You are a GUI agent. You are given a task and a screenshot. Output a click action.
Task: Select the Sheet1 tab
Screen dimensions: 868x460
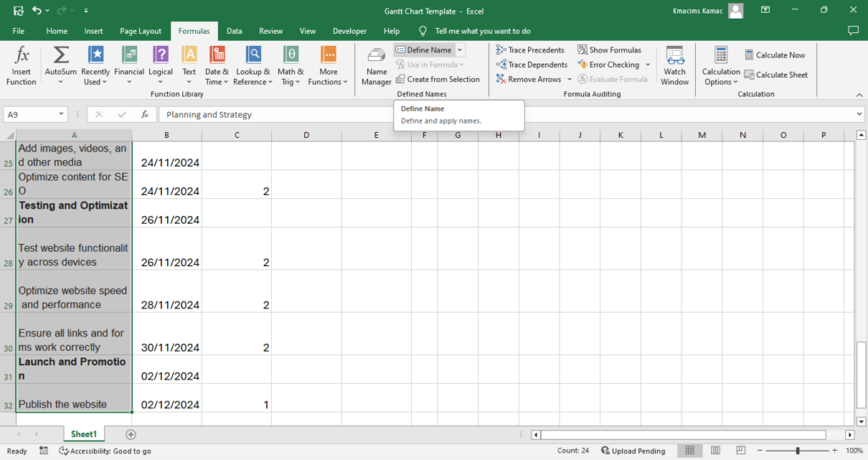pyautogui.click(x=84, y=434)
